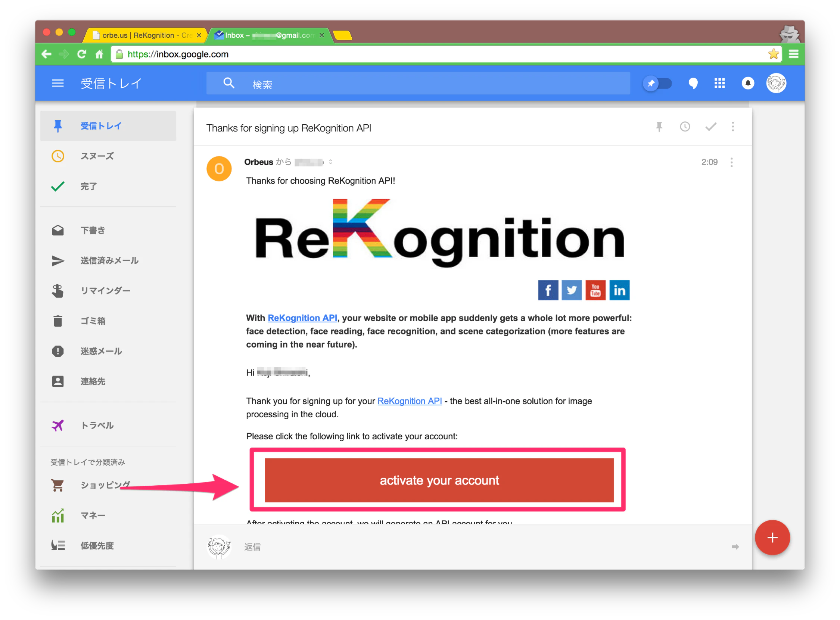Open 低優先度 low priority bundle

pyautogui.click(x=108, y=545)
